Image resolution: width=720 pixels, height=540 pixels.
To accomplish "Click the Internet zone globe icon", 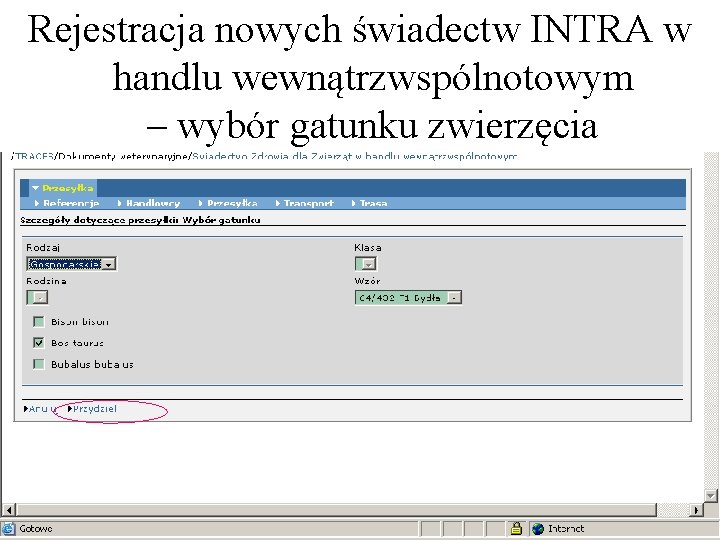I will tap(538, 529).
